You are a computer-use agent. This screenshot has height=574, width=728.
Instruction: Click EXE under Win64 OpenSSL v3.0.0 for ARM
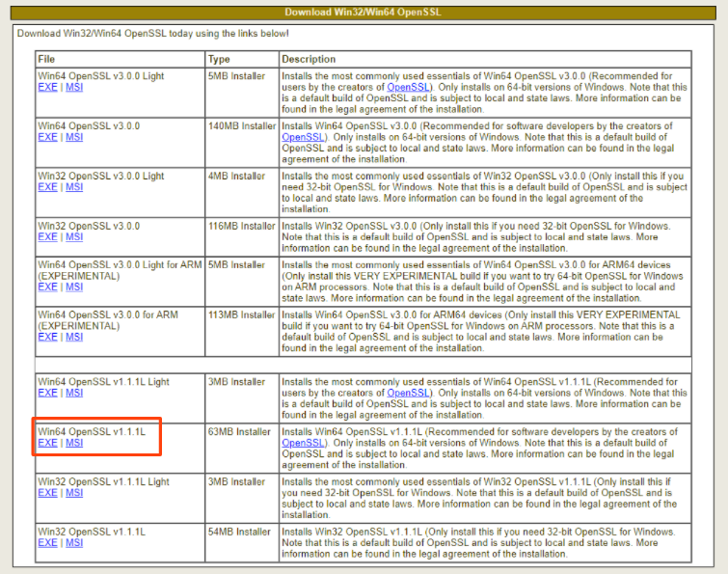coord(48,337)
